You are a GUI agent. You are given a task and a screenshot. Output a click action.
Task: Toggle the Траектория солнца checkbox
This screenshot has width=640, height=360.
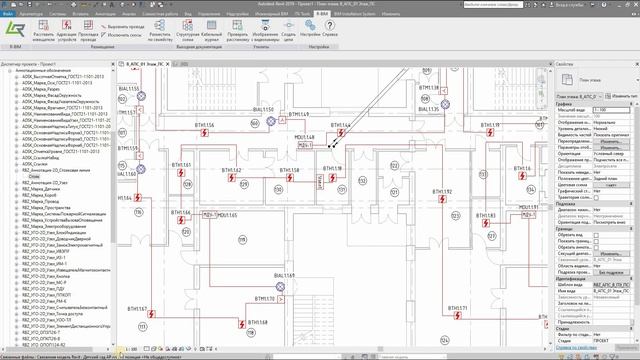click(596, 198)
